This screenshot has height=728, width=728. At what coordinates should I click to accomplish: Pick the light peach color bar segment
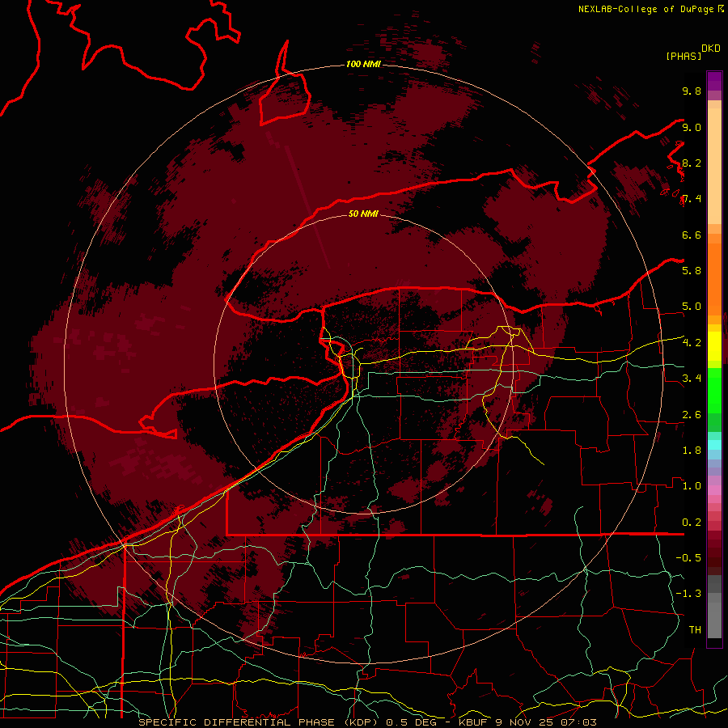point(714,166)
